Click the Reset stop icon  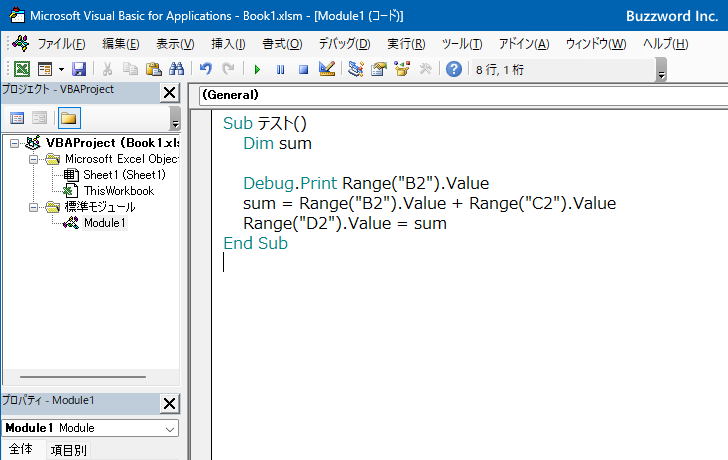click(x=303, y=70)
